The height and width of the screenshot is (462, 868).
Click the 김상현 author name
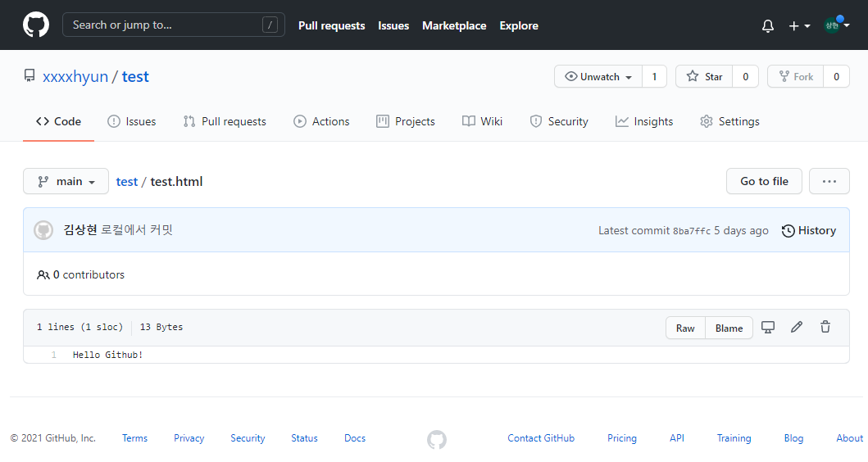(x=80, y=229)
